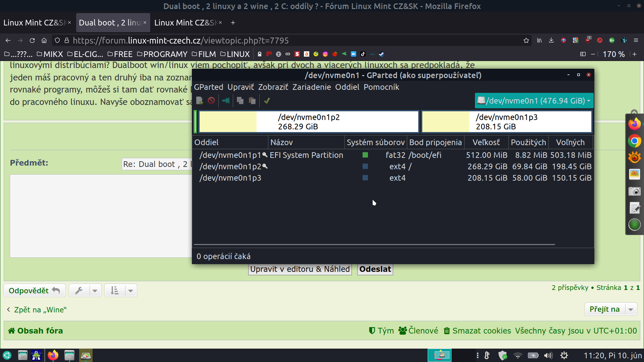Open the device selector /dev/nvme0n1 dropdown

click(x=534, y=101)
